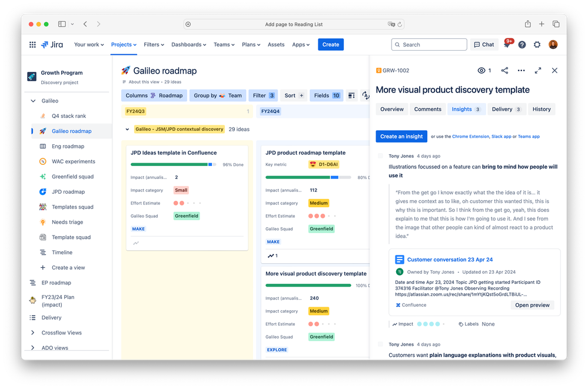Open the Chrome Extension link
The image size is (588, 388).
click(x=471, y=137)
